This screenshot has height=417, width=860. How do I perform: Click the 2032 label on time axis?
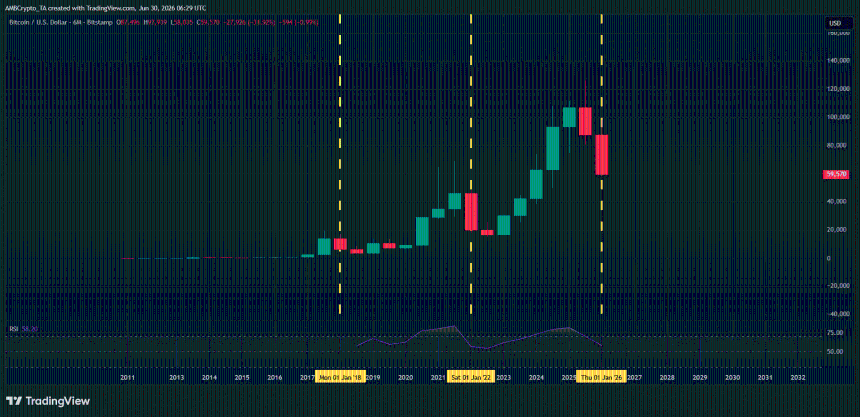click(798, 378)
